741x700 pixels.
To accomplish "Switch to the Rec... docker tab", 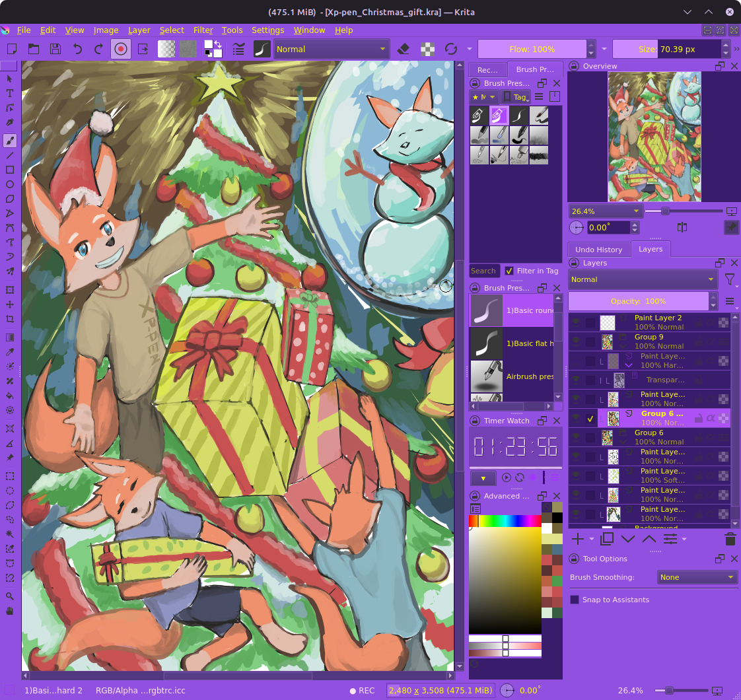I will [x=487, y=69].
